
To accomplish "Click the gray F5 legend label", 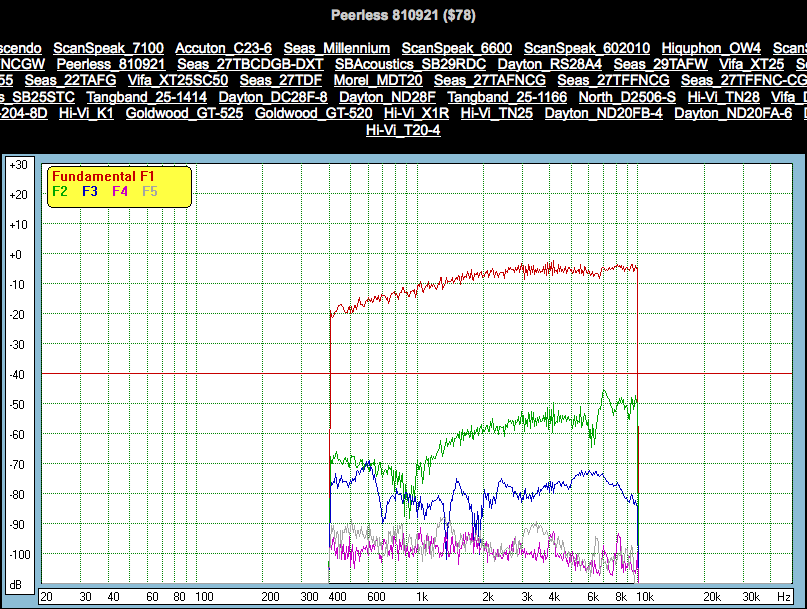I will tap(150, 192).
